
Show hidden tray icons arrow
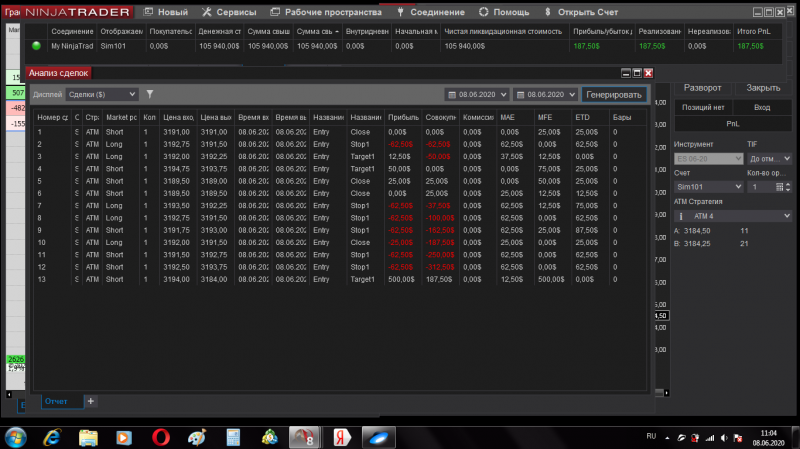pos(667,438)
